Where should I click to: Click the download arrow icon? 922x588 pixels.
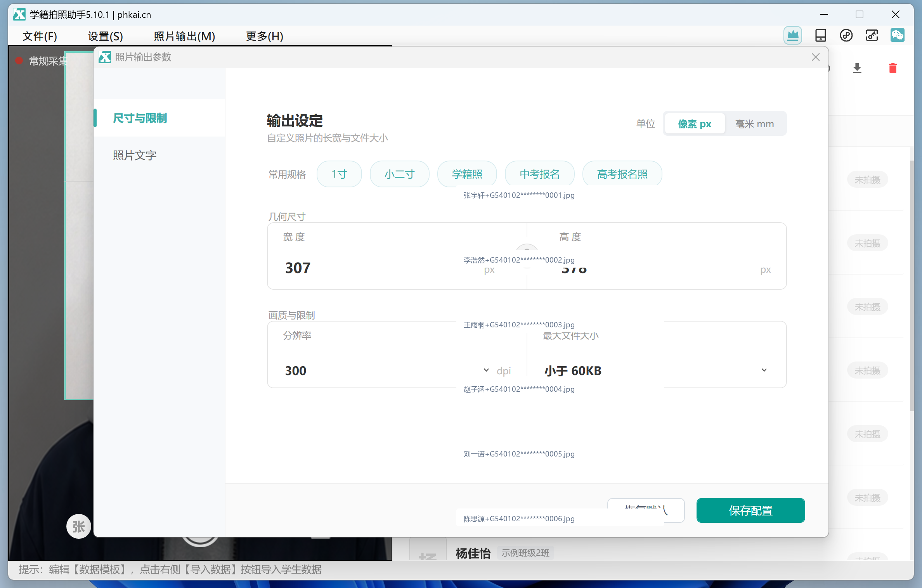[x=857, y=68]
